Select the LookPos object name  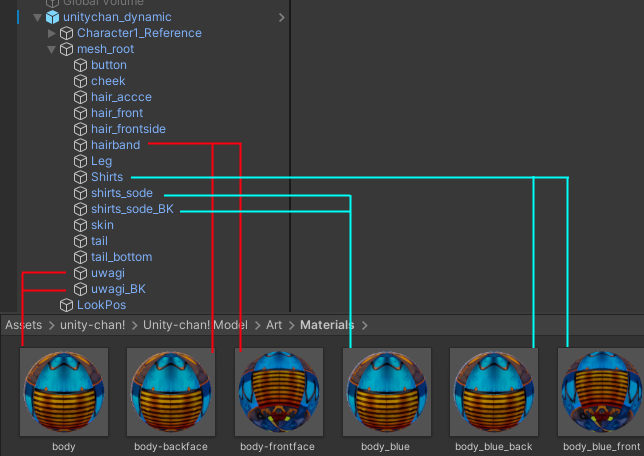coord(101,306)
